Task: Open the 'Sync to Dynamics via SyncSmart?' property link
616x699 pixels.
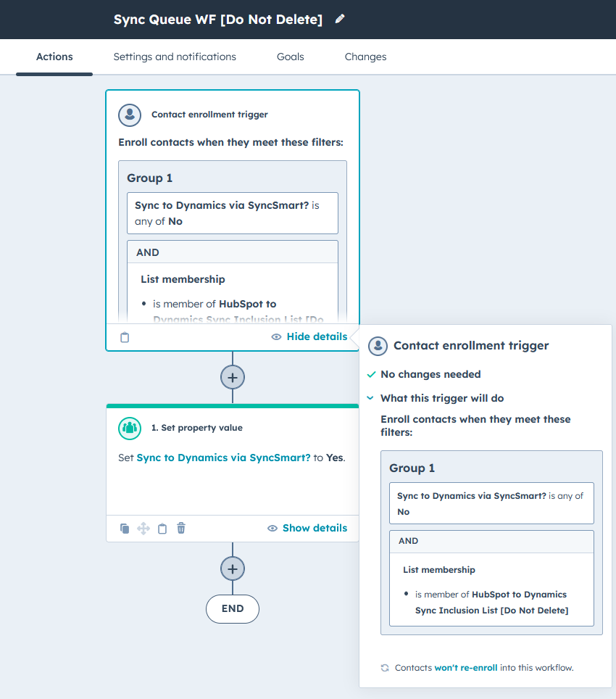Action: point(224,458)
